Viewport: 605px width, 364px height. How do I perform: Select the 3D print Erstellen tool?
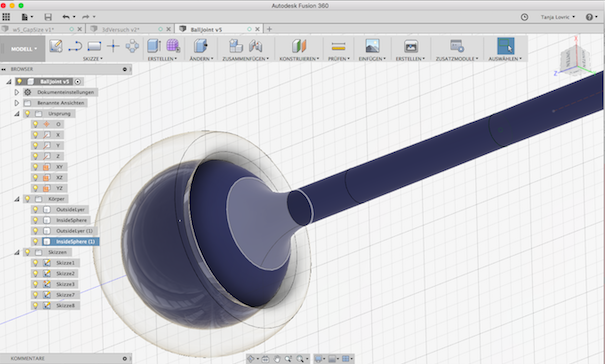pos(411,46)
